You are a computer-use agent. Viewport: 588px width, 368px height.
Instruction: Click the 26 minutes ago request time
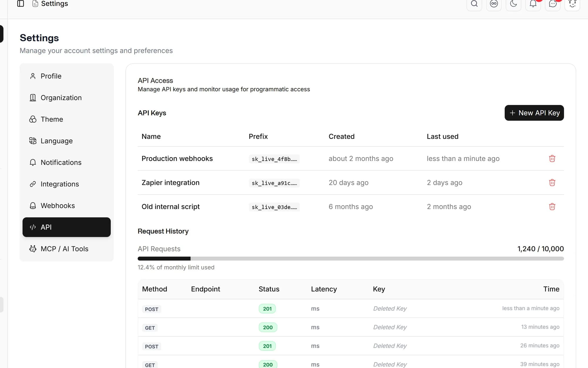coord(540,345)
